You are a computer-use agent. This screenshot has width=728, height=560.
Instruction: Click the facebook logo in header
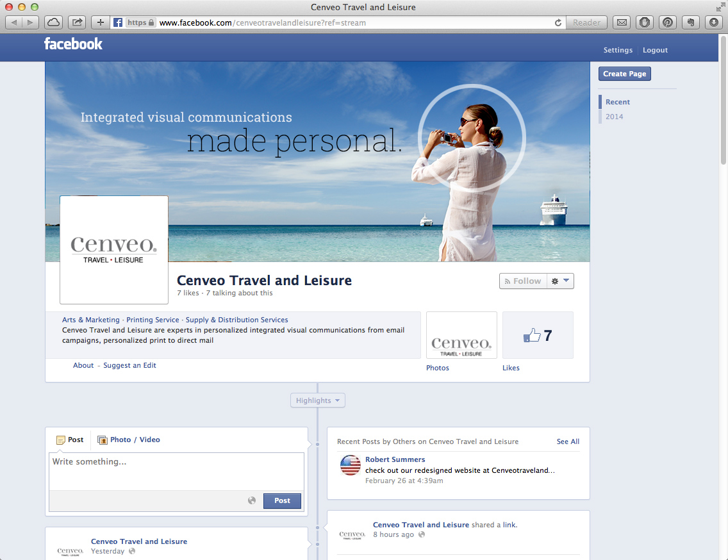tap(73, 44)
